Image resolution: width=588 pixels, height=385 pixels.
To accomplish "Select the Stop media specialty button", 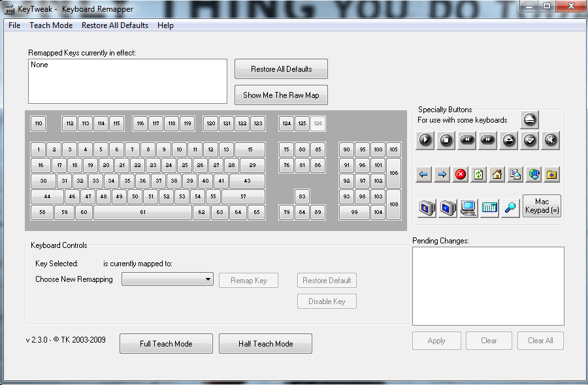I will (x=446, y=140).
